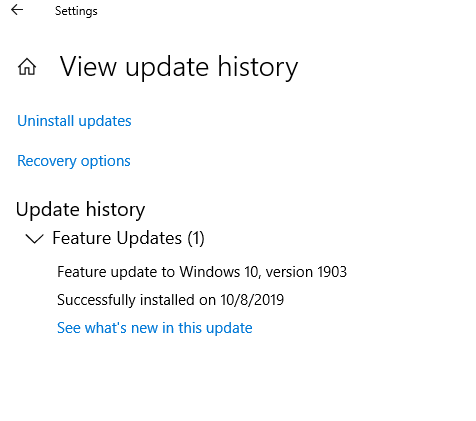Screen dimensions: 476x421
Task: Click the (1) count beside Feature Updates
Action: (x=196, y=238)
